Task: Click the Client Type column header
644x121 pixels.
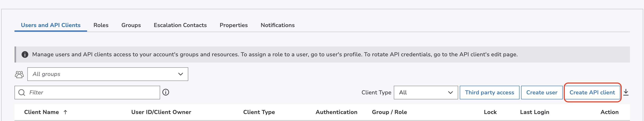Action: click(259, 112)
